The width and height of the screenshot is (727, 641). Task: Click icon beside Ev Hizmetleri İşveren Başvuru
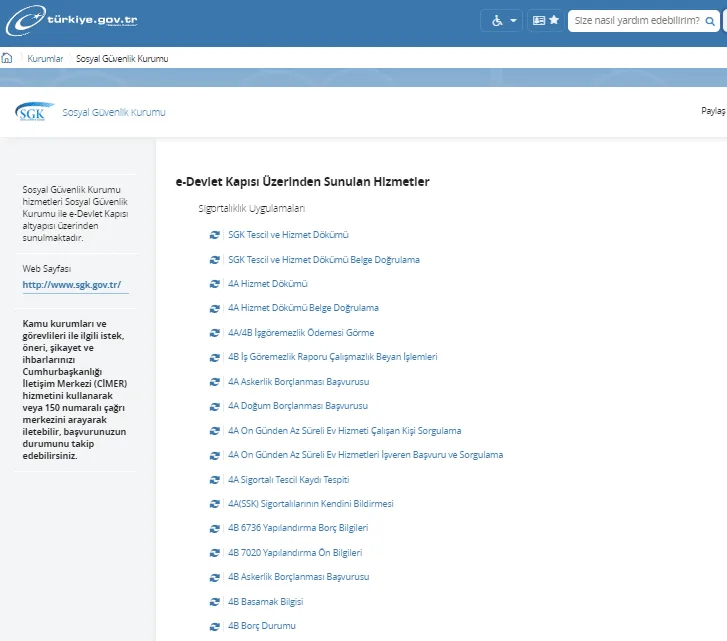point(215,455)
